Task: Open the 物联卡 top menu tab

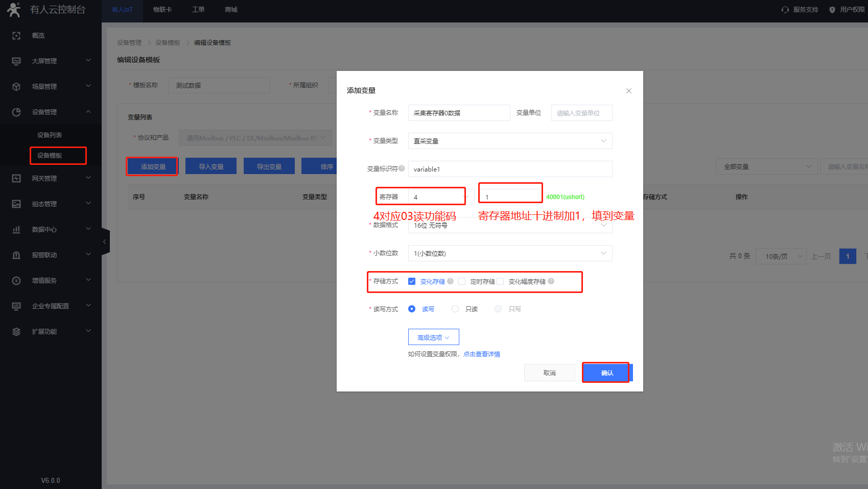Action: pyautogui.click(x=162, y=10)
